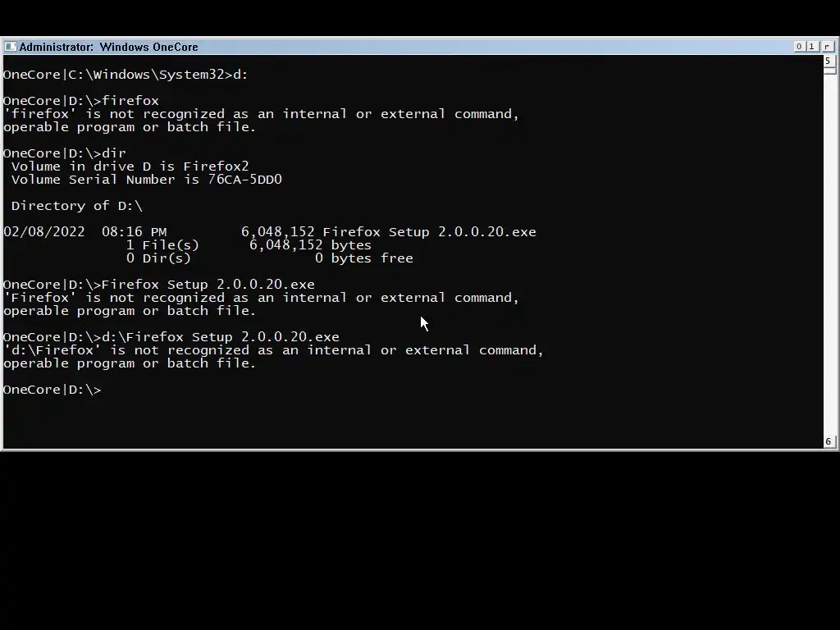Click the scrollbar up arrow labeled 5
The width and height of the screenshot is (840, 630).
829,61
